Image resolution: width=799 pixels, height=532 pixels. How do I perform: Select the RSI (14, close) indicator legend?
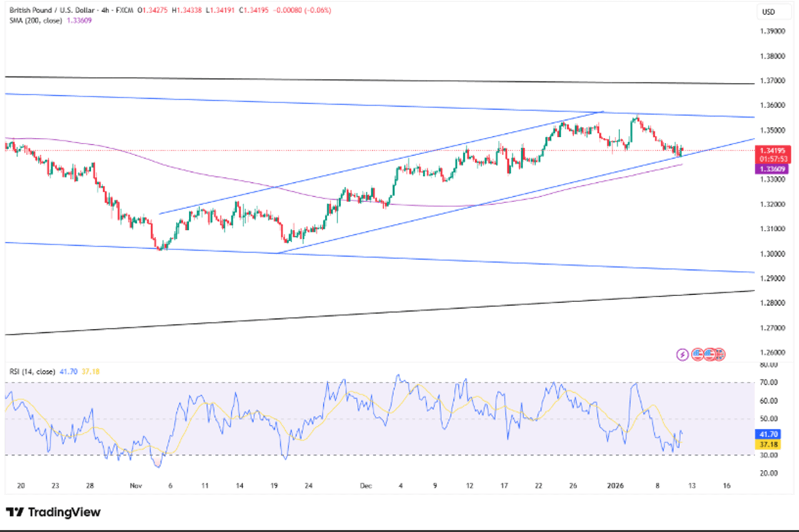click(32, 371)
